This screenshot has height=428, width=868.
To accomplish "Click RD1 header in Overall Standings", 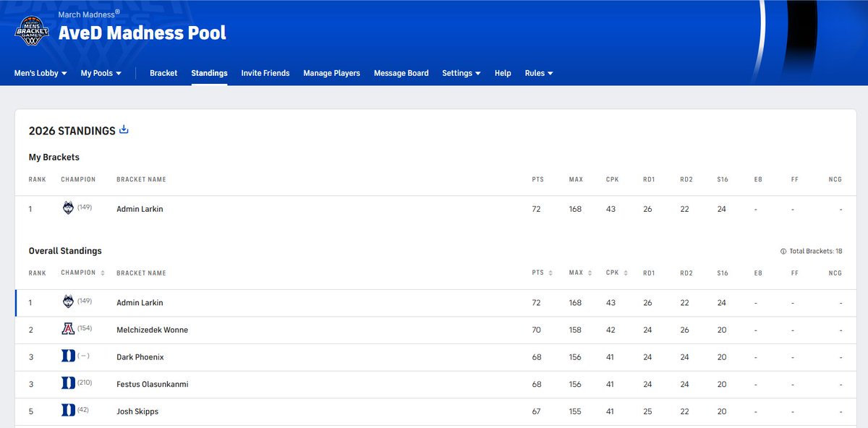I will click(649, 273).
